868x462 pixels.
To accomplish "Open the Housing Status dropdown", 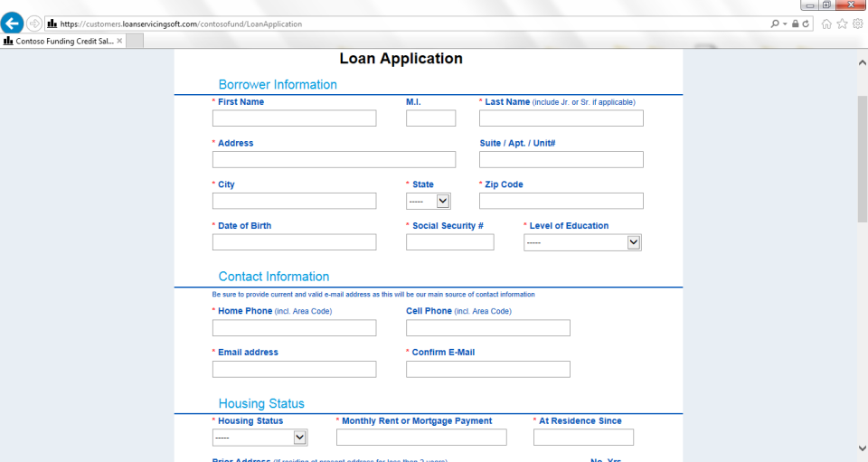I will pyautogui.click(x=259, y=438).
